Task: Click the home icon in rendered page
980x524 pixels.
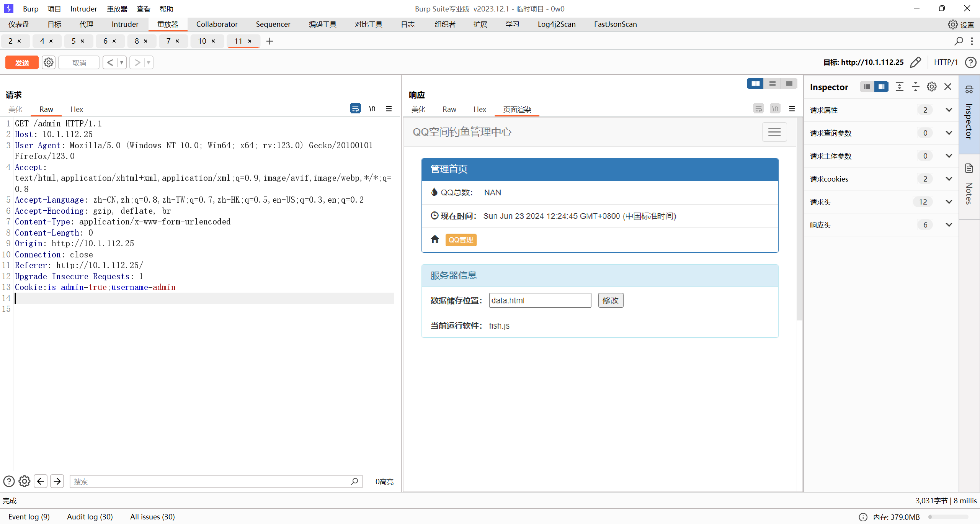Action: pos(435,239)
